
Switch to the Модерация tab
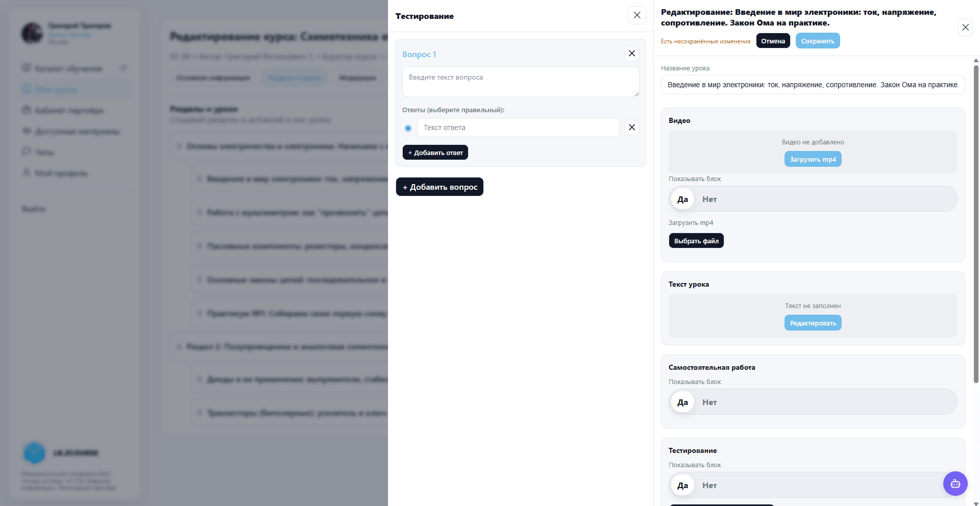click(357, 78)
